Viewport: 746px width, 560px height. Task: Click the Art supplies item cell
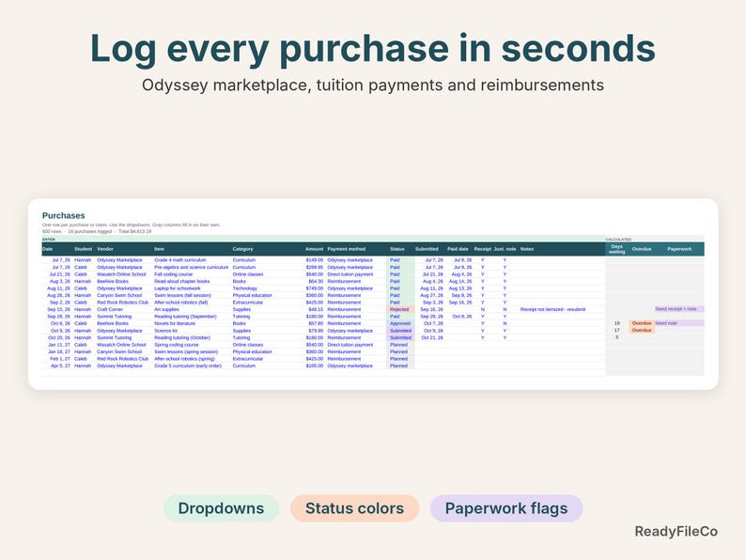[166, 309]
